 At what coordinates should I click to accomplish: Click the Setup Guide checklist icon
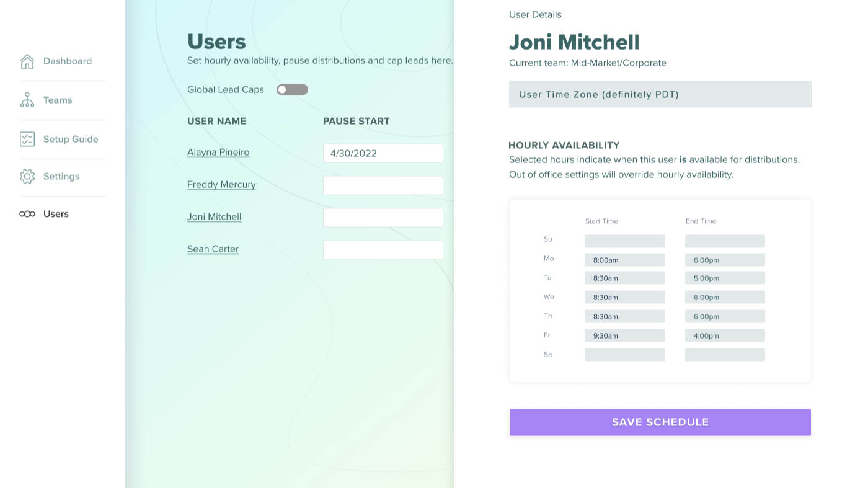click(x=27, y=139)
